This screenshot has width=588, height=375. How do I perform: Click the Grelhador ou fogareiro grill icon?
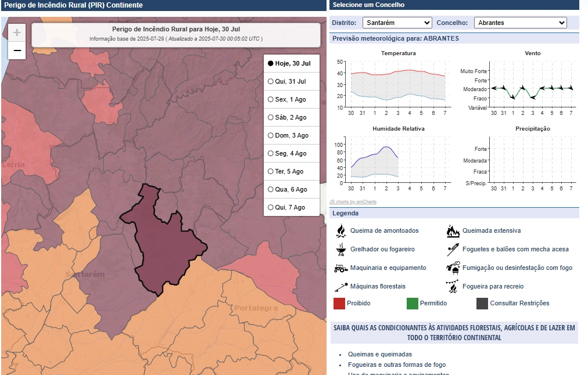click(340, 250)
